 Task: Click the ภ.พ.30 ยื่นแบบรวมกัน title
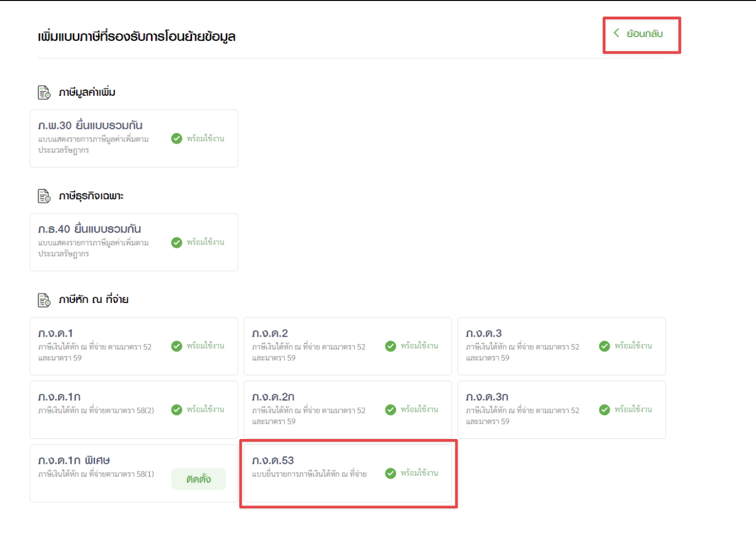(90, 126)
